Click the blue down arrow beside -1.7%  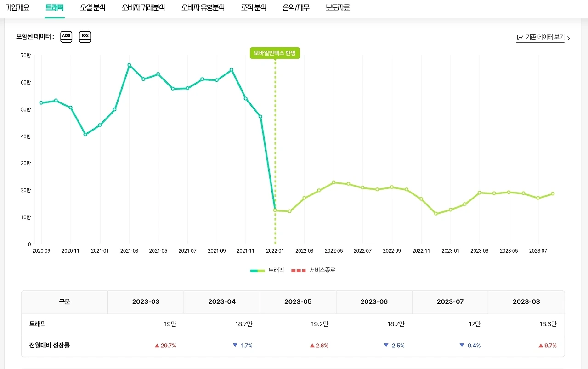pos(235,346)
